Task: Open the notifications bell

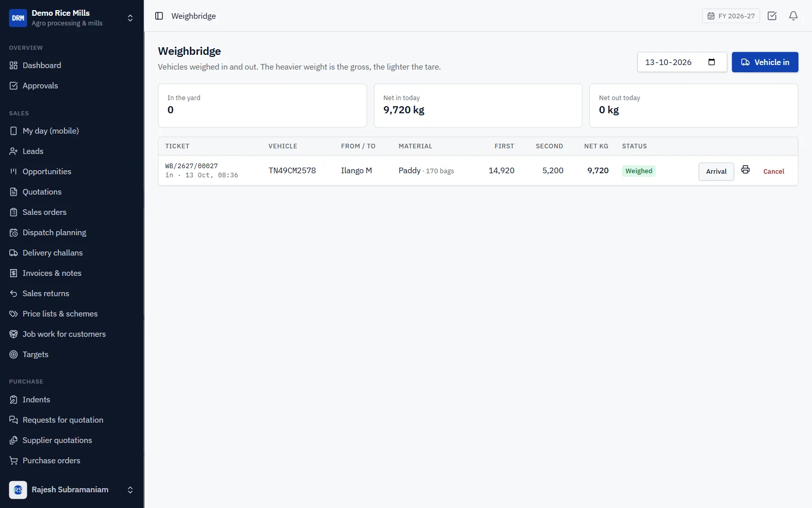Action: tap(793, 16)
